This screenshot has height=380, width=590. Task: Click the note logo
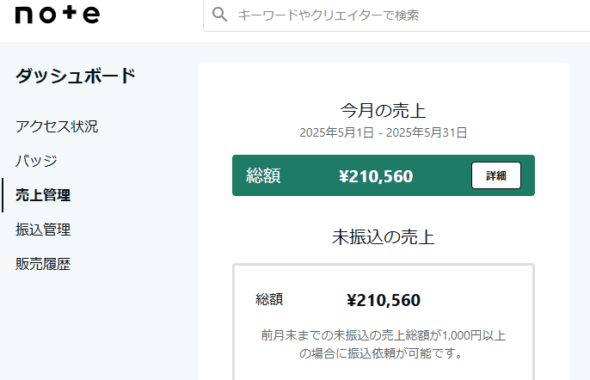(x=58, y=15)
